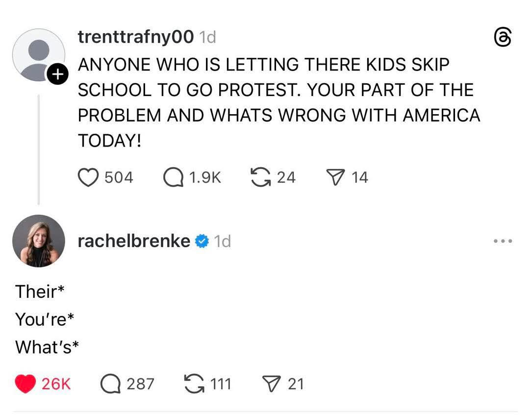This screenshot has width=532, height=415.
Task: Open trenttrafny00's post text in all caps
Action: 279,102
